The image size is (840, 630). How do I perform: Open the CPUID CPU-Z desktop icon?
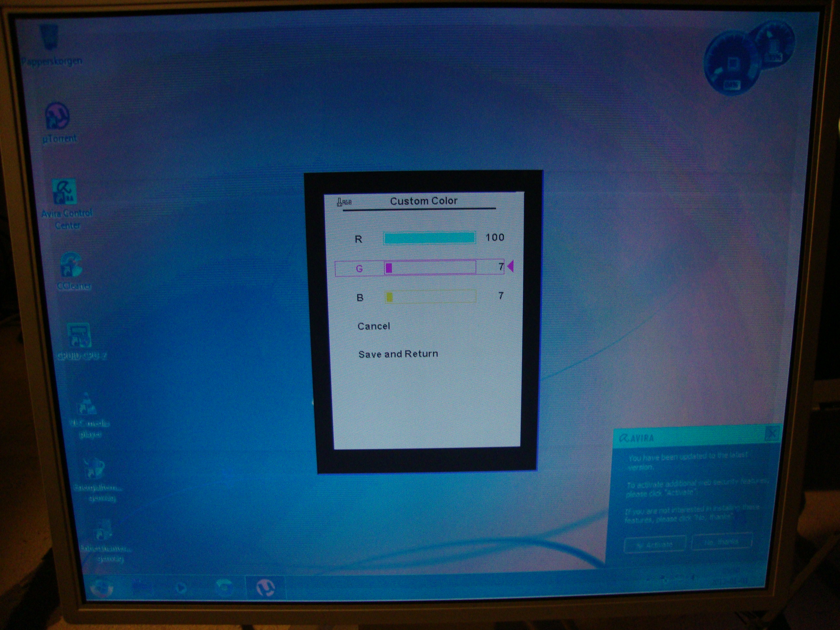[79, 336]
